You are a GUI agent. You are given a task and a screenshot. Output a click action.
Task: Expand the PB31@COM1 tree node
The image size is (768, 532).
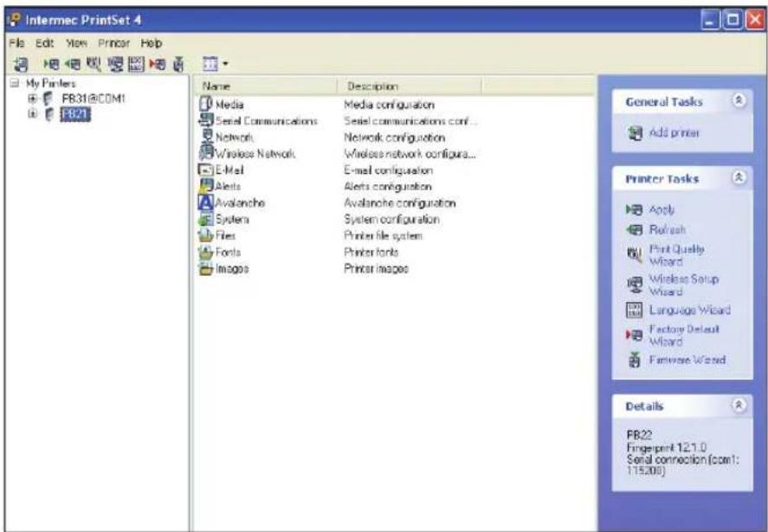pyautogui.click(x=32, y=99)
